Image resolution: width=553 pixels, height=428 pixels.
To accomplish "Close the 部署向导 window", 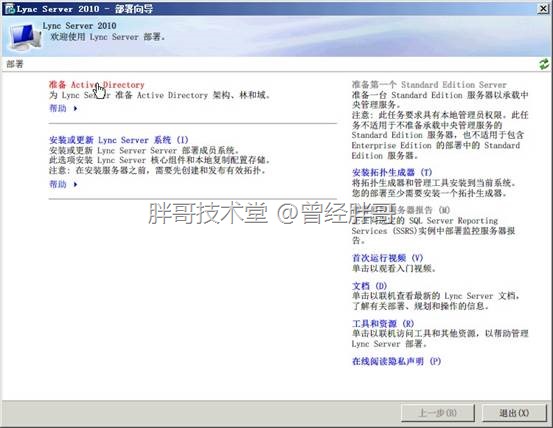I will coord(543,9).
